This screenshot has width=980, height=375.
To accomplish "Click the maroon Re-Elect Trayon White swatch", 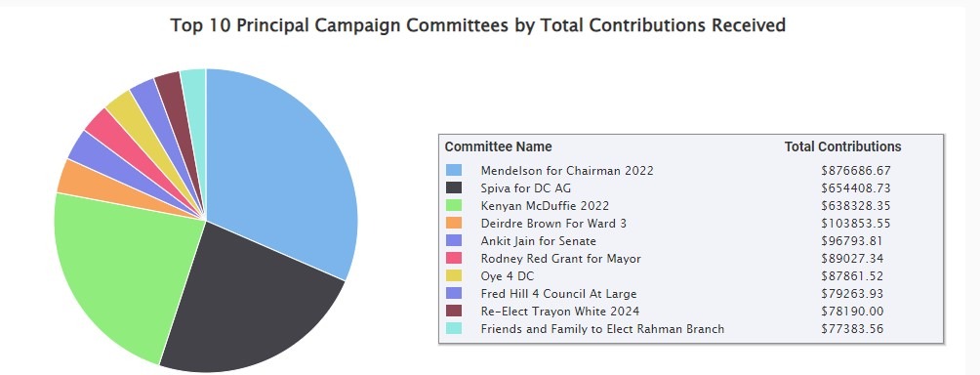I will (454, 311).
